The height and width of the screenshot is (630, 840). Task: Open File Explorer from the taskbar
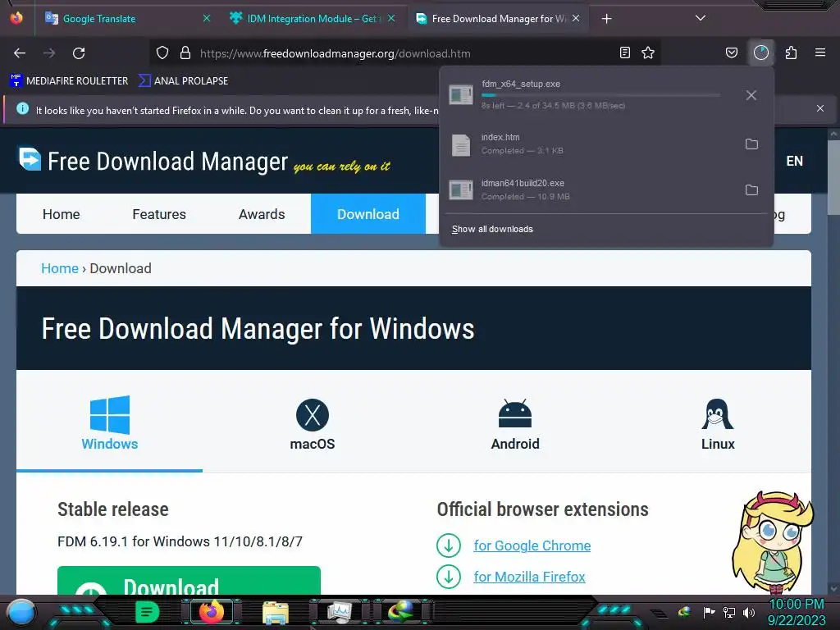pyautogui.click(x=276, y=612)
